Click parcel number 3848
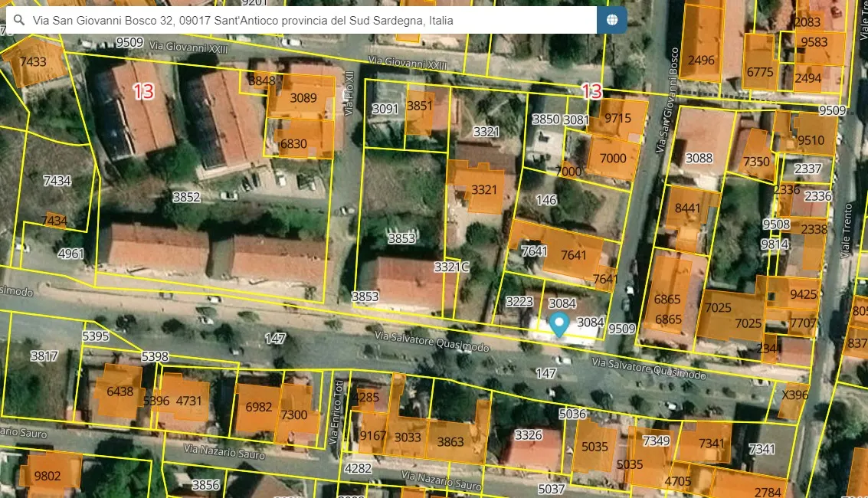Image resolution: width=868 pixels, height=498 pixels. [x=261, y=80]
